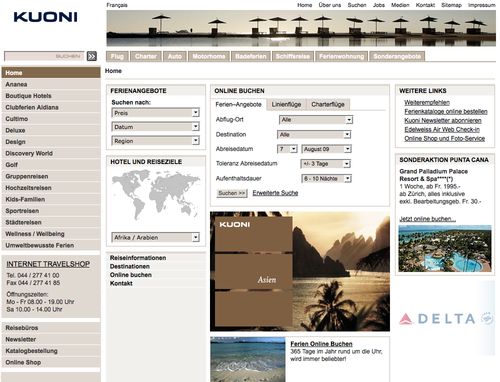The width and height of the screenshot is (500, 382).
Task: Open the Schiffsreise tab
Action: click(293, 56)
